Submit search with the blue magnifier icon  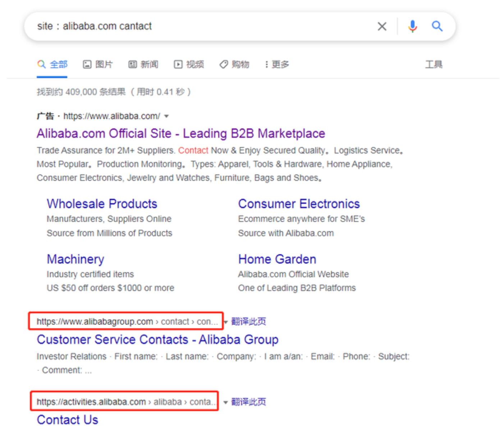(437, 26)
